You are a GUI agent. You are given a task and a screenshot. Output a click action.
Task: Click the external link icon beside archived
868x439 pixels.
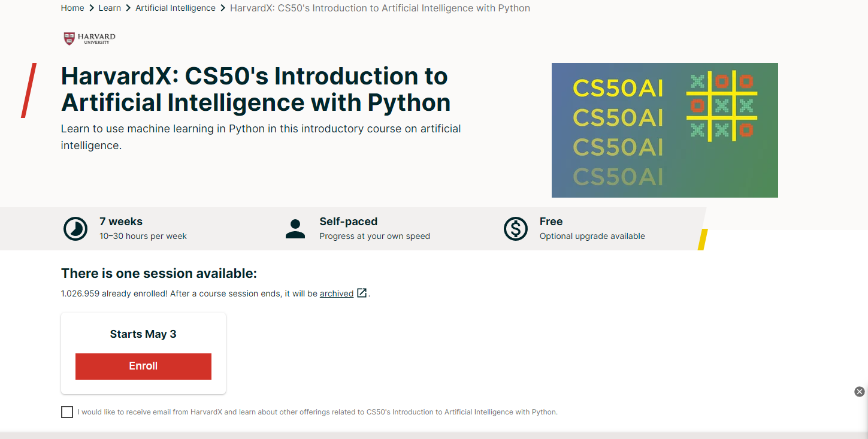point(362,293)
